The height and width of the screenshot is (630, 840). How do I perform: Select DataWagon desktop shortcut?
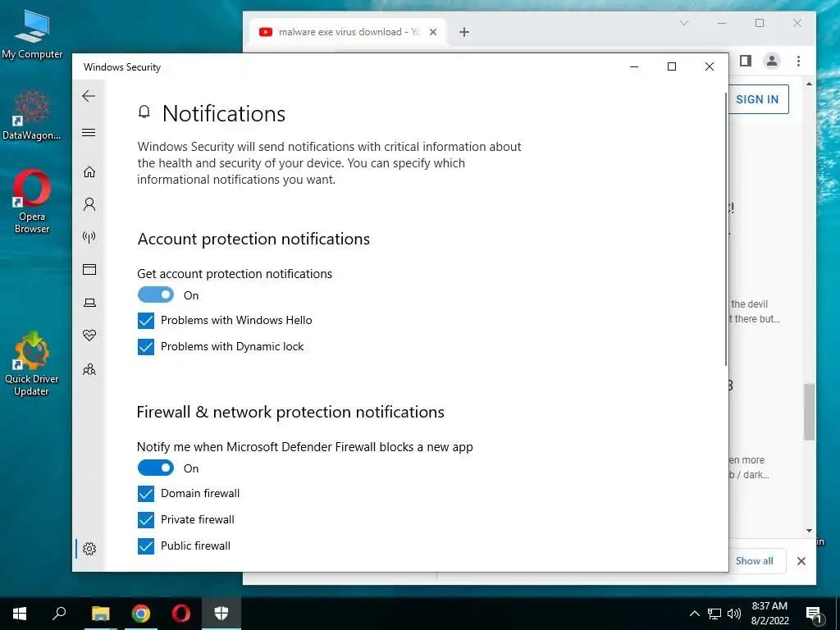point(32,115)
